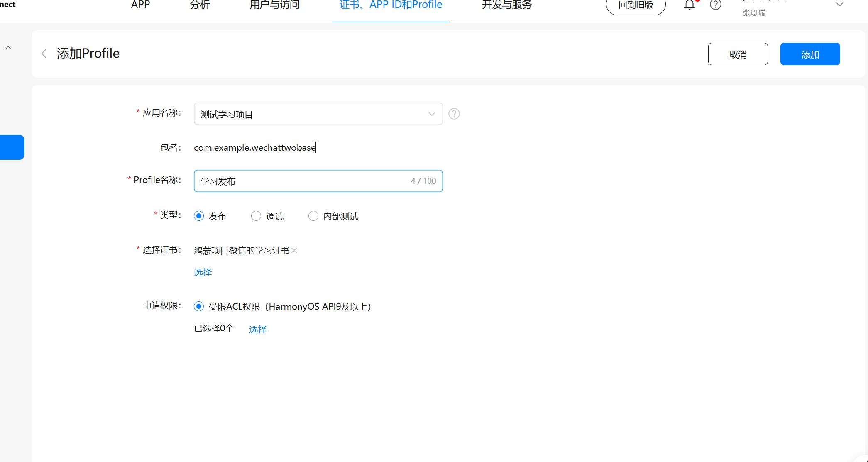Switch to the 开发与服务 tab

tap(506, 5)
